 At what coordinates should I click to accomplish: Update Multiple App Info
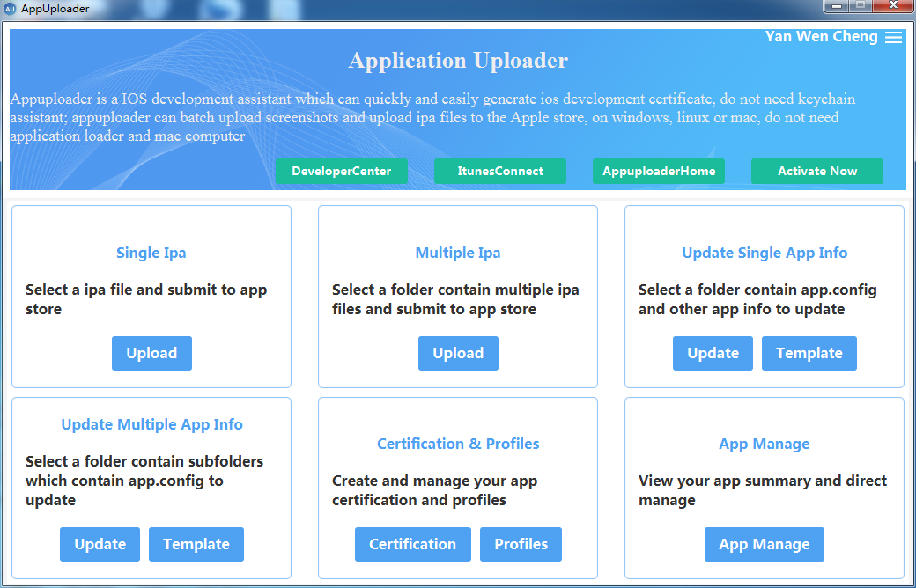[100, 544]
